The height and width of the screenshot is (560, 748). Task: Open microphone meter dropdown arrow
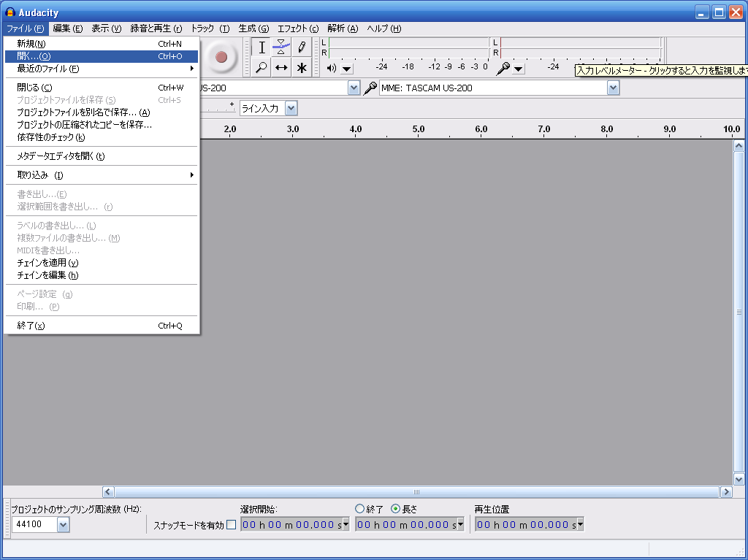pos(519,69)
